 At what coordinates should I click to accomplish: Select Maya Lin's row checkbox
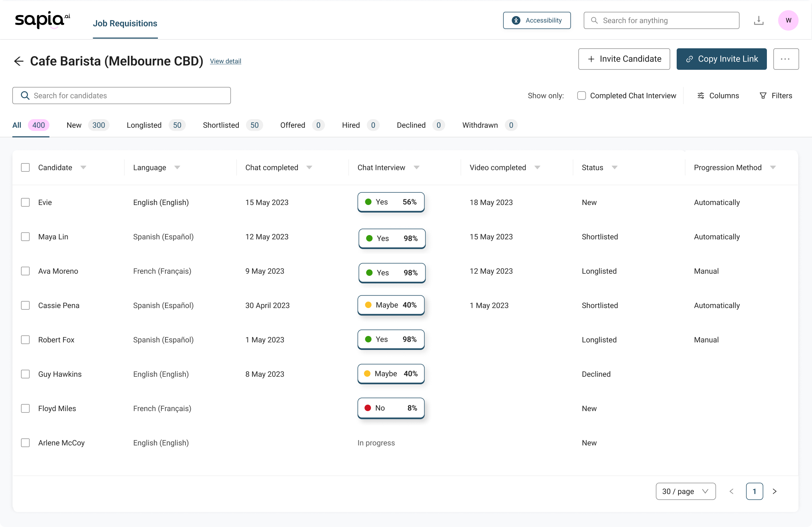tap(25, 237)
